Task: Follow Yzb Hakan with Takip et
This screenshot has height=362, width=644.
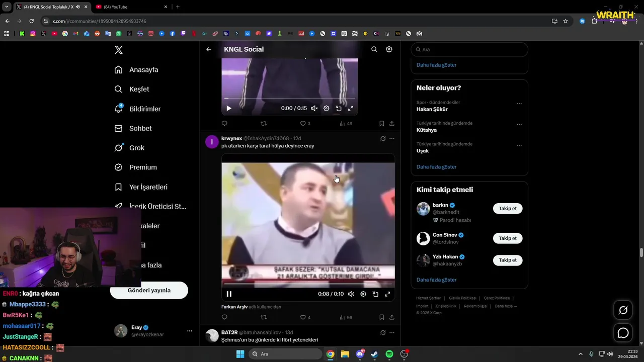Action: pos(508,260)
